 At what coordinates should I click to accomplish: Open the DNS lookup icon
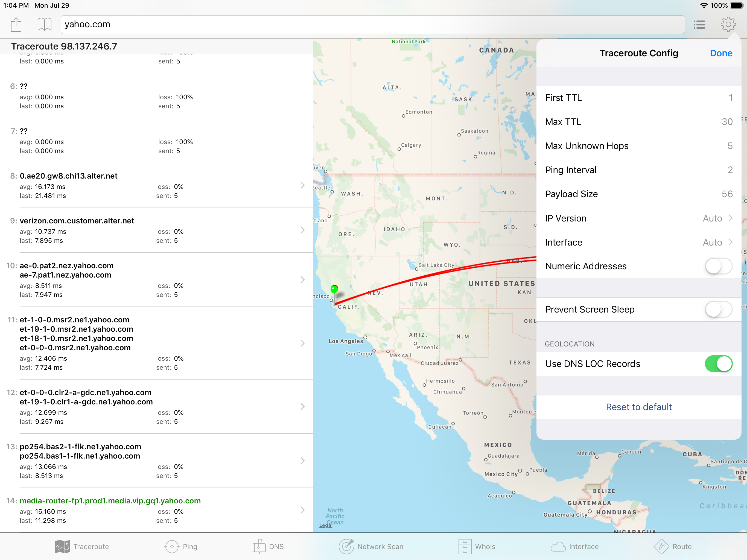[x=259, y=546]
